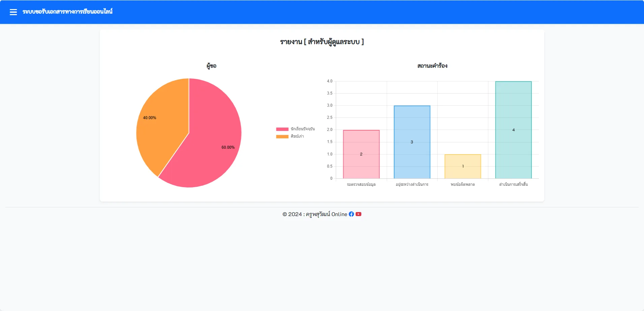Viewport: 644px width, 311px height.
Task: Click the รอตรวจสอบข้อมูล axis label
Action: (361, 184)
